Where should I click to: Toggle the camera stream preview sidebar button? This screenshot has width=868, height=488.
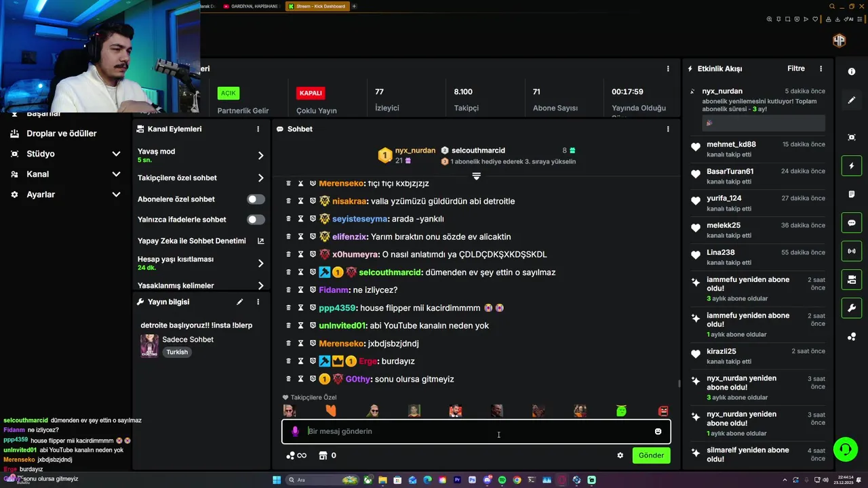(x=852, y=280)
